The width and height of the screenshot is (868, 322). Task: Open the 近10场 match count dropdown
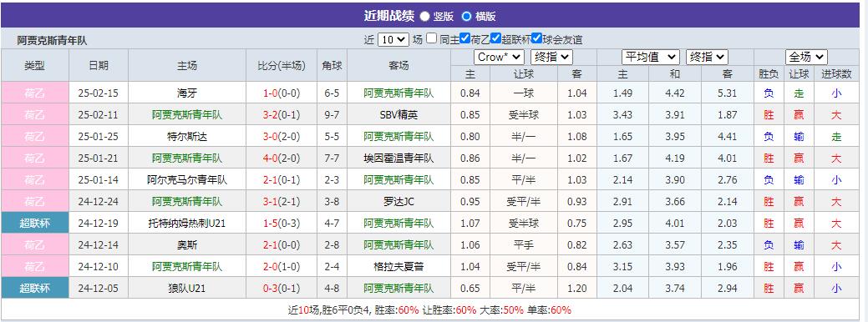point(393,40)
